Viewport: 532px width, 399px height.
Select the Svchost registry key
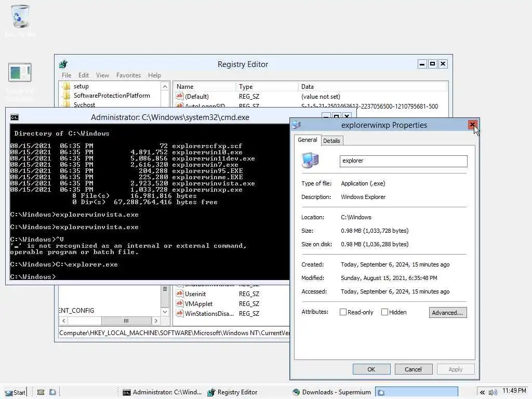click(84, 105)
